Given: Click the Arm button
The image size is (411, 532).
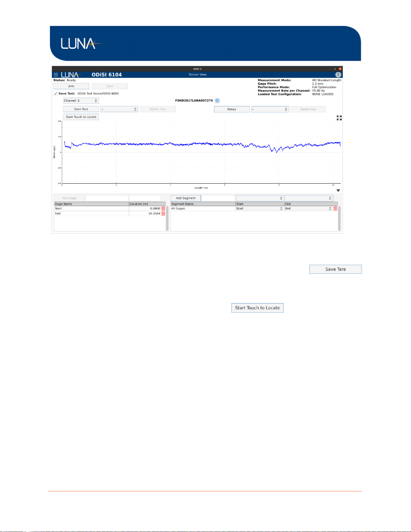Looking at the screenshot, I should click(x=71, y=86).
